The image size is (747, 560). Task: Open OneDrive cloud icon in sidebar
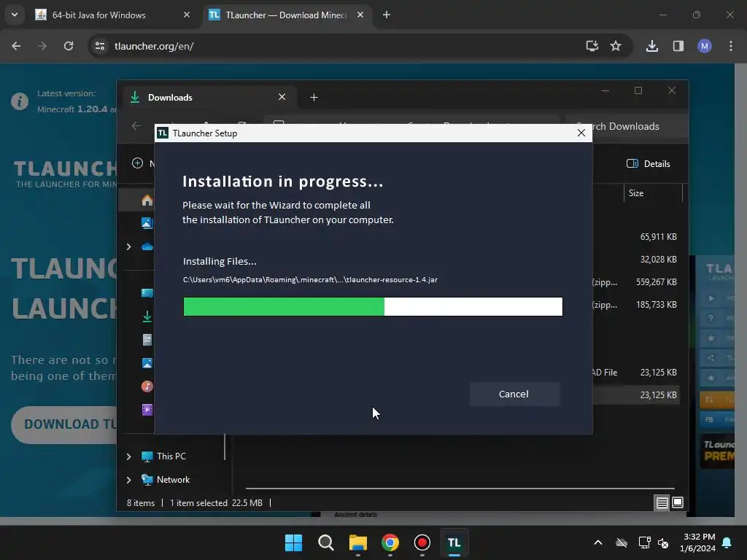tap(147, 246)
